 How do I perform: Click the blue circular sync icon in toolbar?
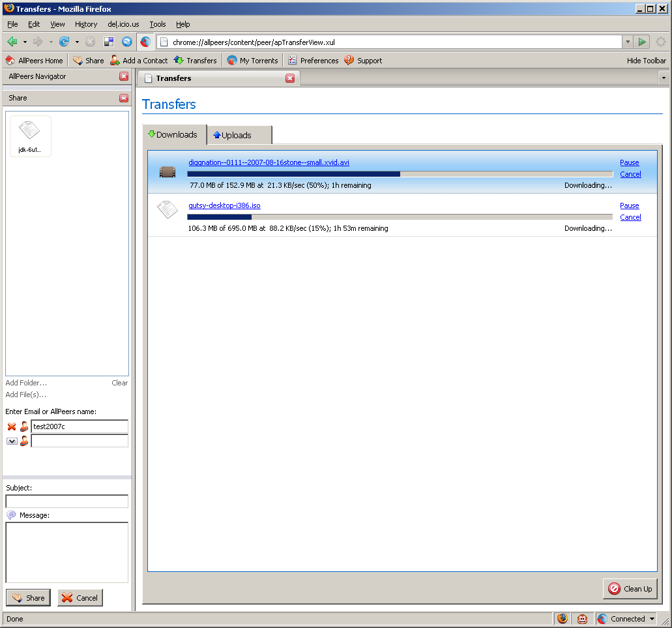pos(127,42)
